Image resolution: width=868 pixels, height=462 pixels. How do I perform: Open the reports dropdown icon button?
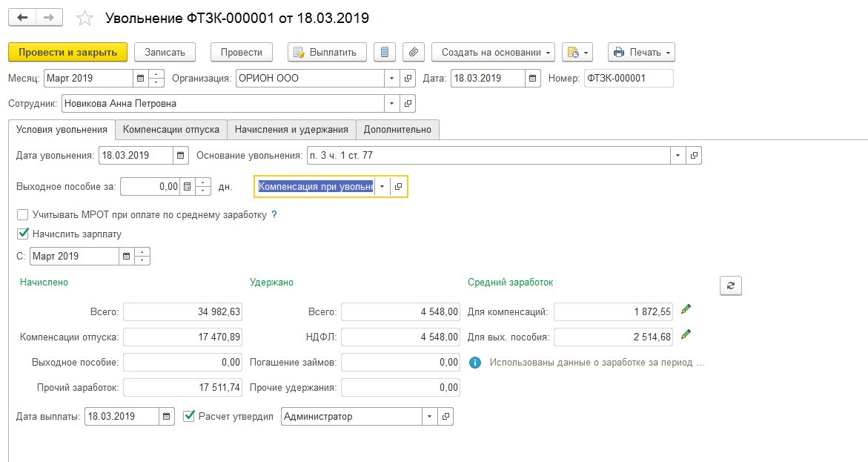pos(577,52)
